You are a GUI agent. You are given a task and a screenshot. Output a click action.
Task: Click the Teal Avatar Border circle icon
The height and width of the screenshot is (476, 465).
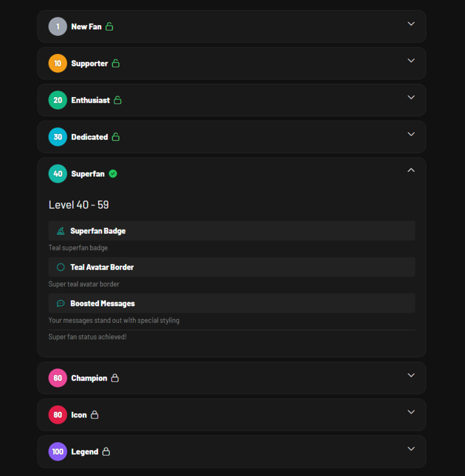pyautogui.click(x=60, y=267)
